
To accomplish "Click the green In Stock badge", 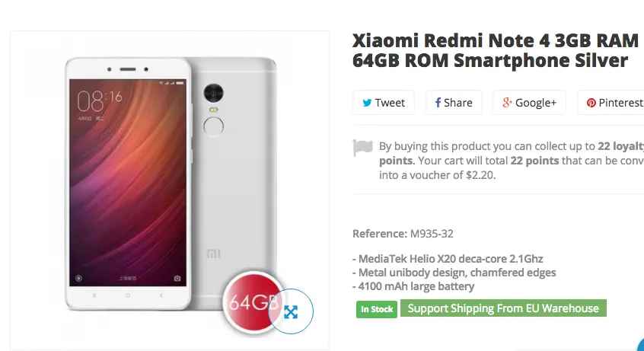I will coord(377,309).
